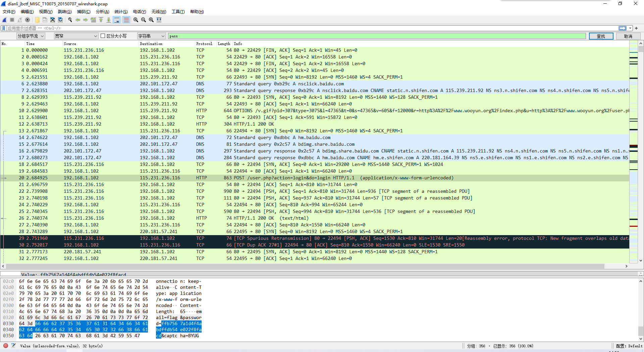Screen dimensions: 644x352
Task: Toggle auto-scroll during live capture icon
Action: [117, 20]
